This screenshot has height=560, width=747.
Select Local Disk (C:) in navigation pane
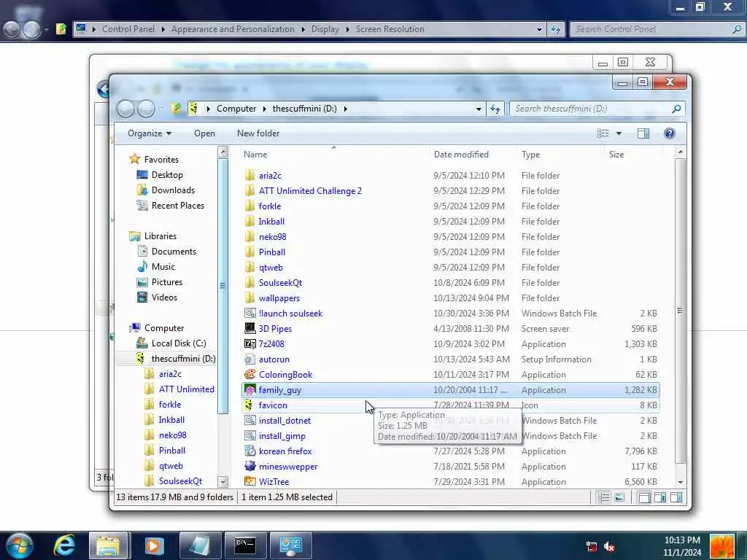178,343
